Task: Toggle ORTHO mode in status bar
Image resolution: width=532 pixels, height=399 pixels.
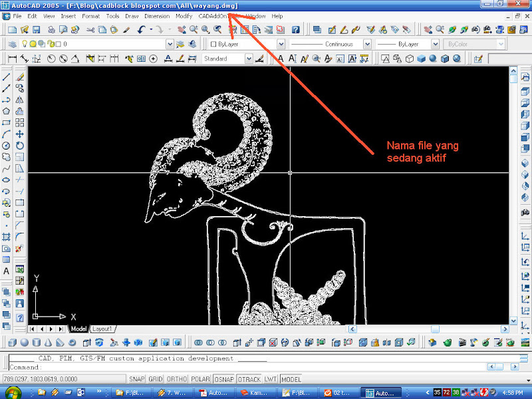Action: click(x=177, y=379)
